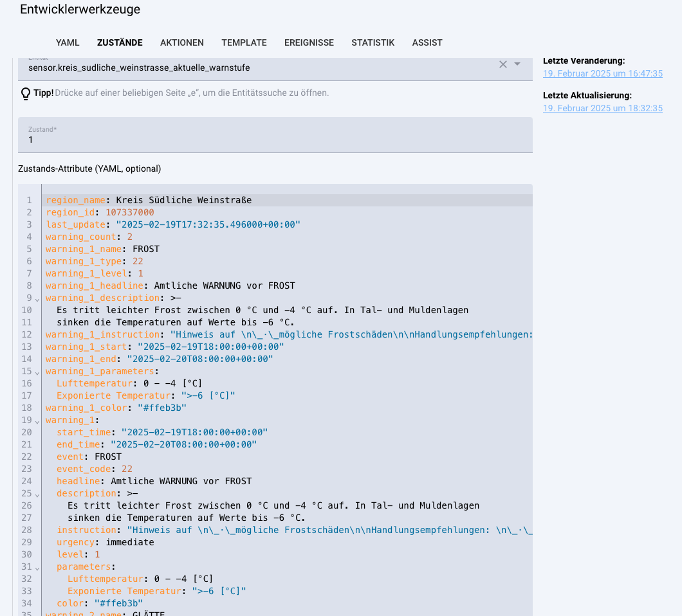The image size is (682, 616).
Task: Switch to the Assist tab
Action: coord(427,42)
